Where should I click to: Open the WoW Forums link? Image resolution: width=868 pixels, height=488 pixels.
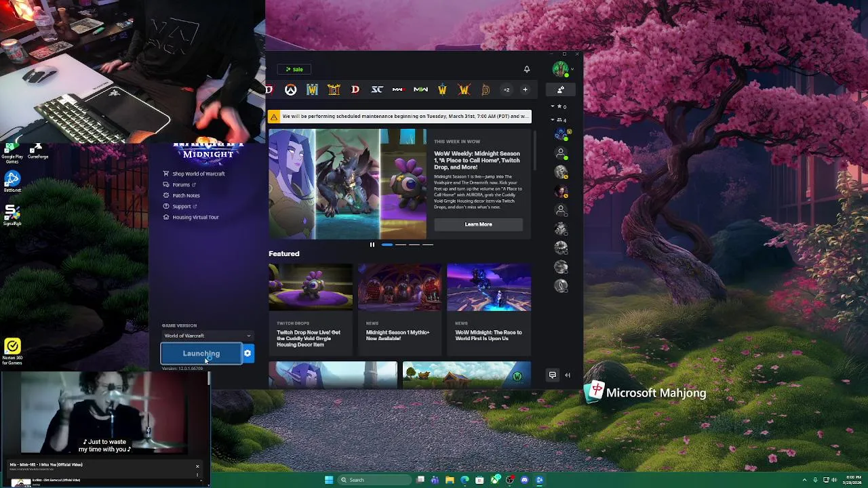(180, 184)
